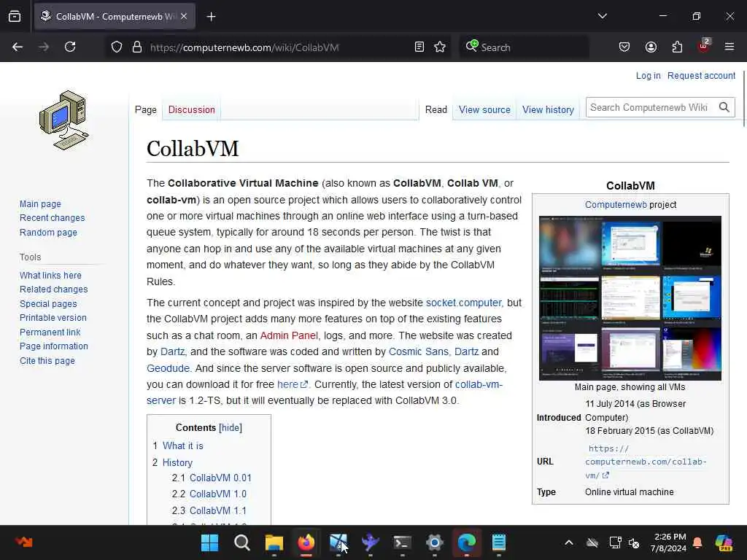Open What links here
Viewport: 747px width, 560px height.
[x=50, y=275]
